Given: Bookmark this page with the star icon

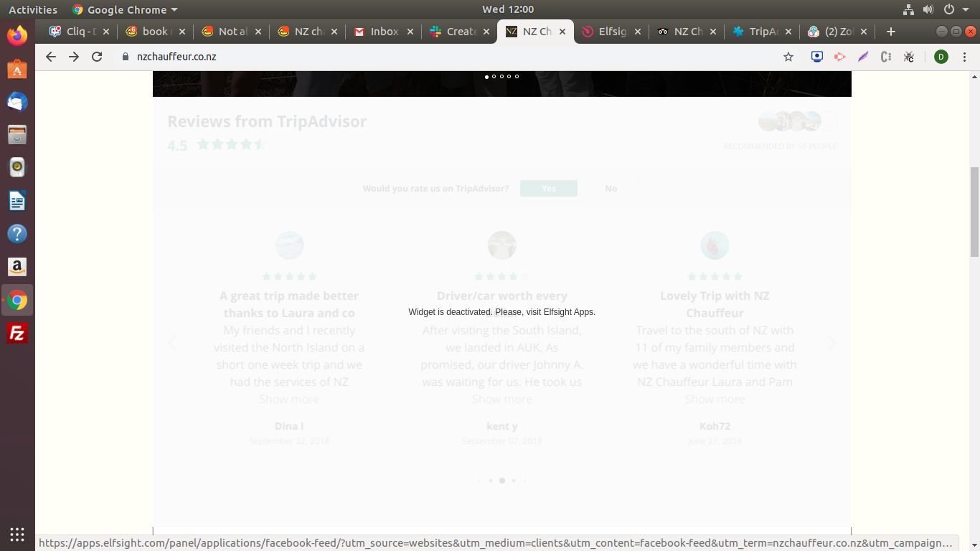Looking at the screenshot, I should (x=788, y=57).
